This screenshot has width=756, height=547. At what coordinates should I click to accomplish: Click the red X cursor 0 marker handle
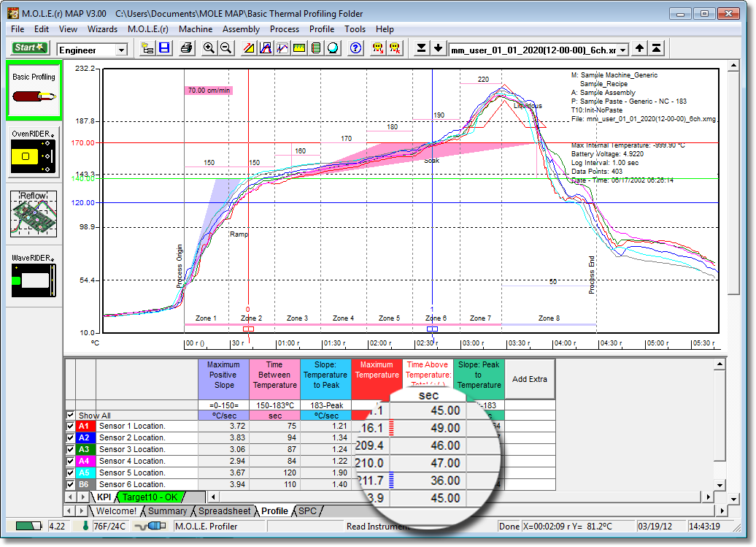click(x=248, y=329)
